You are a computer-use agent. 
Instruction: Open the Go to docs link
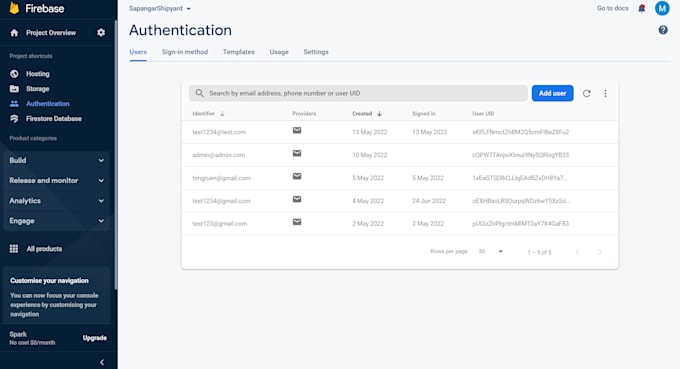612,8
